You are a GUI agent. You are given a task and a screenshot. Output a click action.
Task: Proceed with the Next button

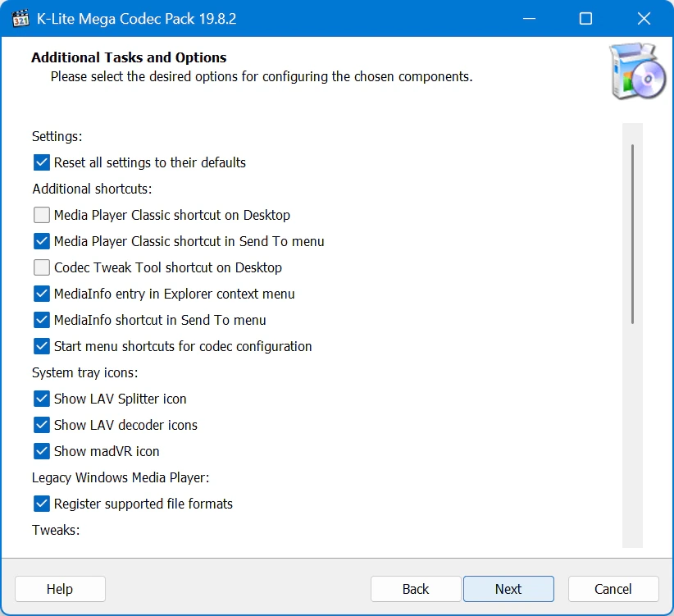click(508, 589)
